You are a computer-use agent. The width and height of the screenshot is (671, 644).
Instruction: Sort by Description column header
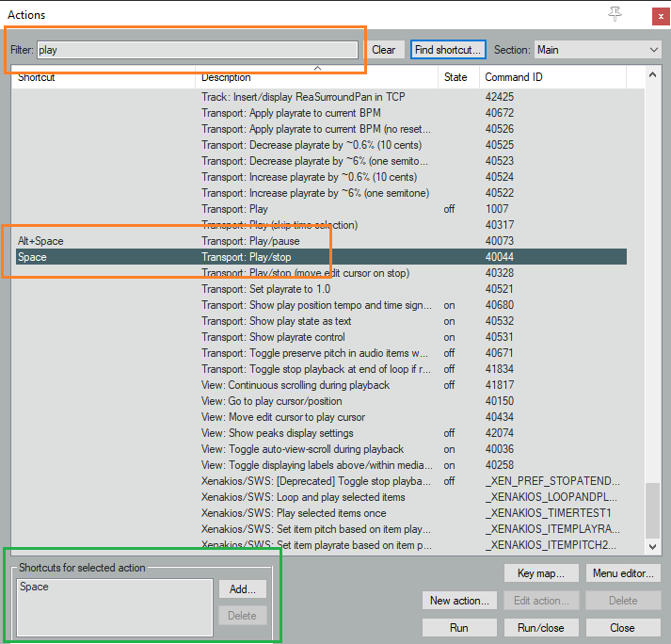click(x=316, y=77)
